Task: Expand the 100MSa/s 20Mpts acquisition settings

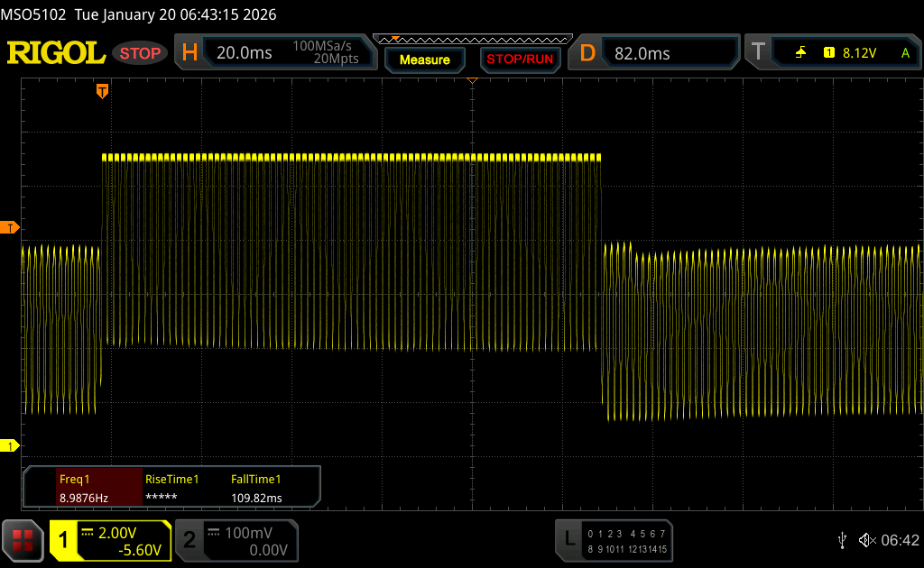Action: [325, 53]
